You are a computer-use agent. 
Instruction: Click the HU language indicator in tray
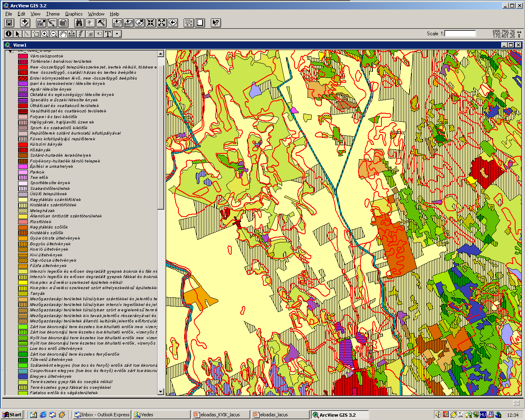(x=483, y=415)
